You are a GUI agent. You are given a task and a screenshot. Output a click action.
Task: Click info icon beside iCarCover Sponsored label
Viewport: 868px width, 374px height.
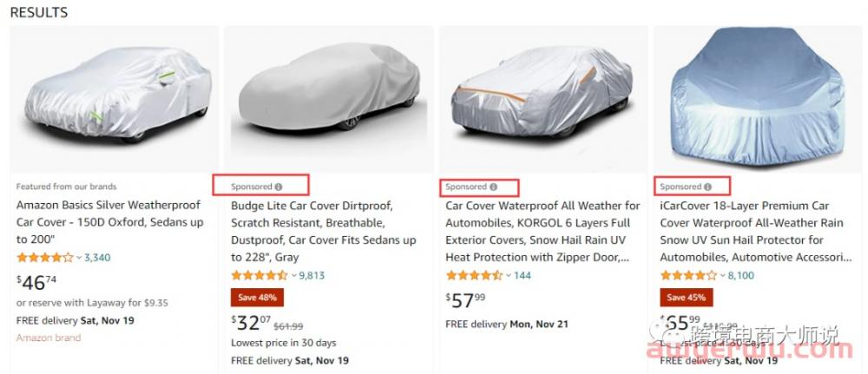click(707, 187)
